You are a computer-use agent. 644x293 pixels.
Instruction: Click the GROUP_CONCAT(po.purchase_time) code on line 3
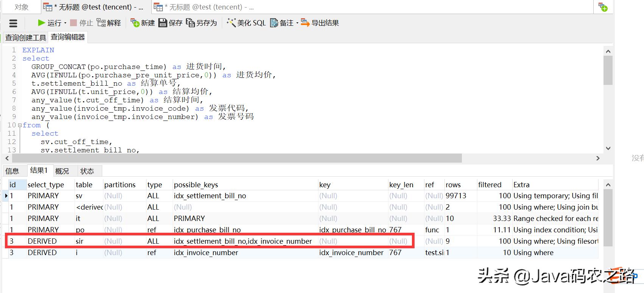pyautogui.click(x=99, y=67)
